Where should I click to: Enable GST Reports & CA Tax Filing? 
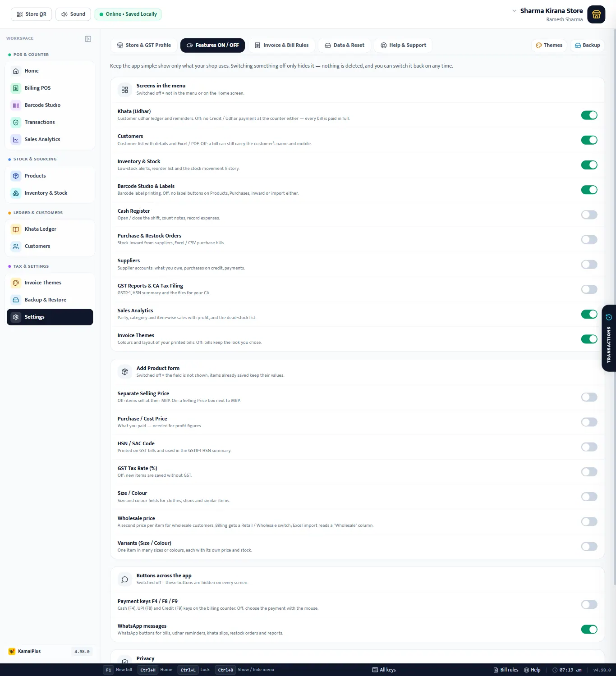click(589, 289)
